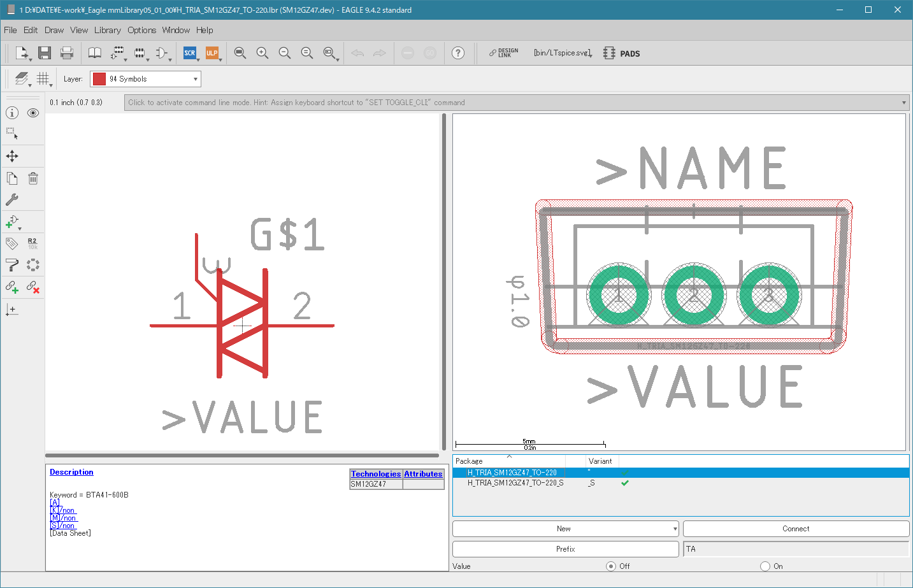Screen dimensions: 913x588
Task: Click the Redraw zoom icon
Action: (x=307, y=53)
